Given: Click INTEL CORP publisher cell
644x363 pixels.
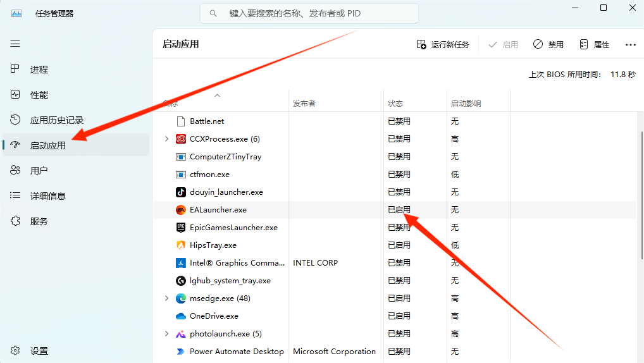Looking at the screenshot, I should pyautogui.click(x=316, y=263).
